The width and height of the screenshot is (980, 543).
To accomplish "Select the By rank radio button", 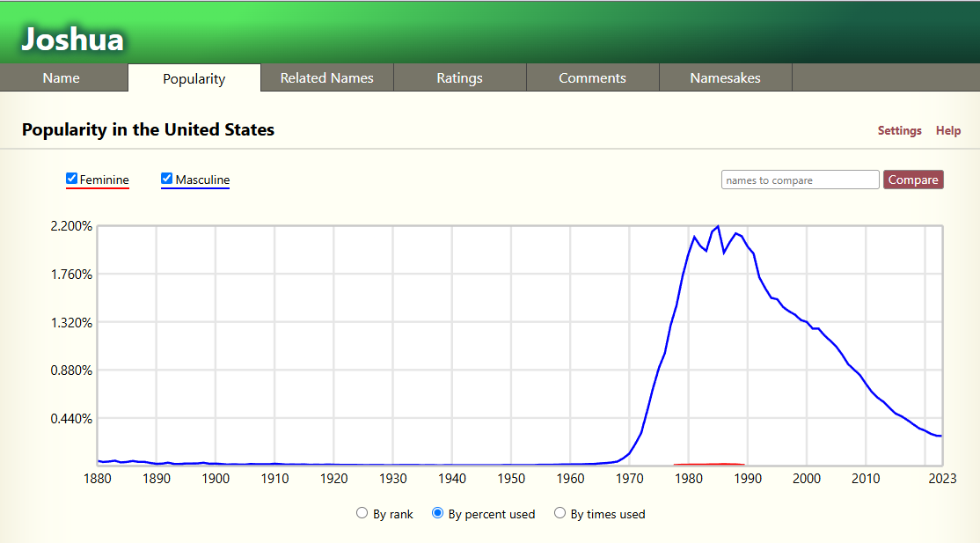I will [362, 513].
